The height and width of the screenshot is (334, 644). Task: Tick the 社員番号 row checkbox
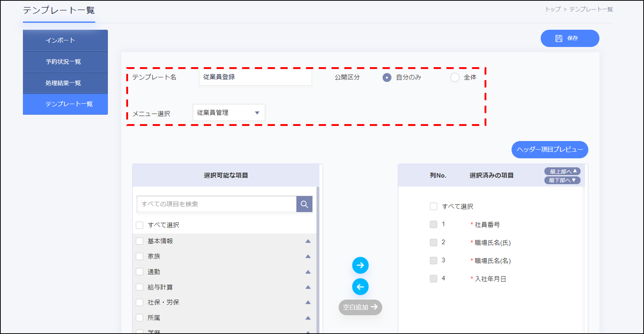[x=433, y=224]
